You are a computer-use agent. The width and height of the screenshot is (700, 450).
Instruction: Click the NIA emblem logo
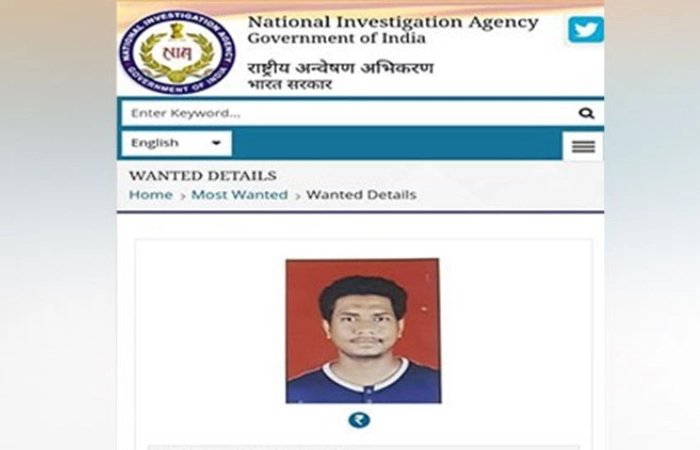pos(177,52)
